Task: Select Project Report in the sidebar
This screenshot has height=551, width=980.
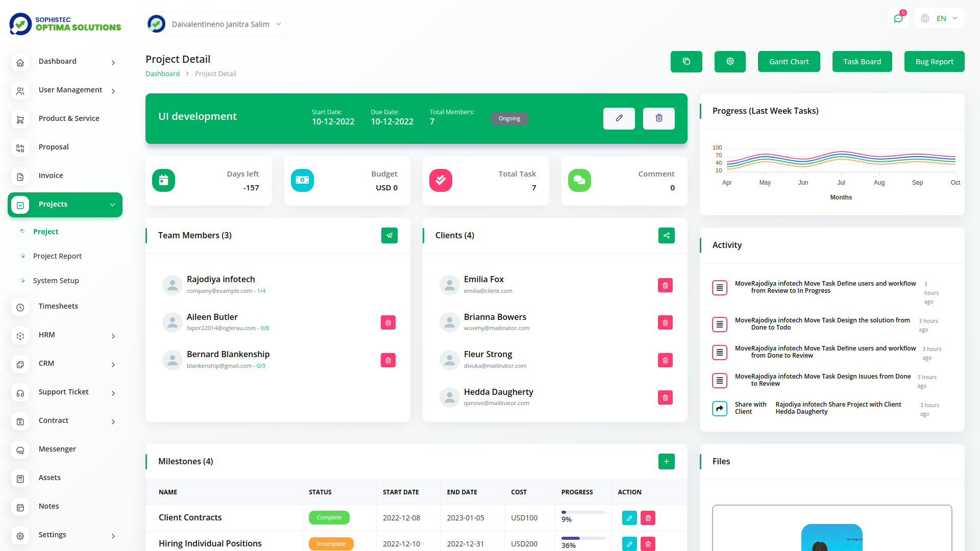Action: (x=57, y=256)
